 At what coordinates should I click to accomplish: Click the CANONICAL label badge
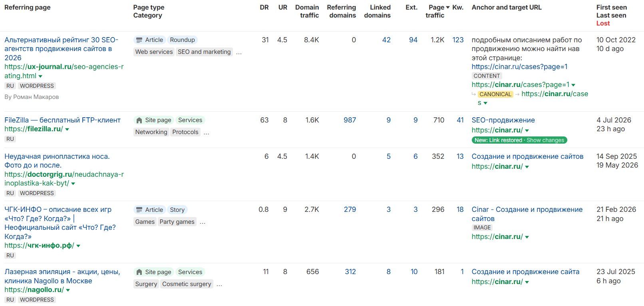[x=495, y=94]
